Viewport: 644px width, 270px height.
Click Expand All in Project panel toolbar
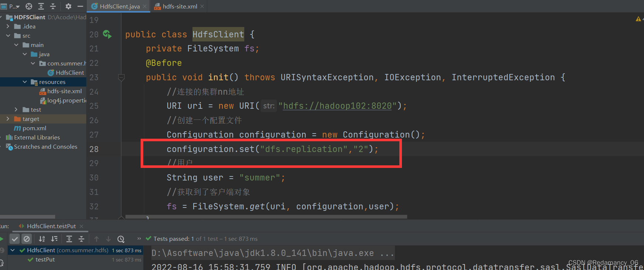point(41,6)
